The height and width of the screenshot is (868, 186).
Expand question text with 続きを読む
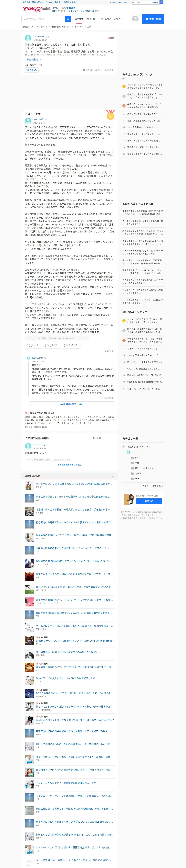(33, 60)
